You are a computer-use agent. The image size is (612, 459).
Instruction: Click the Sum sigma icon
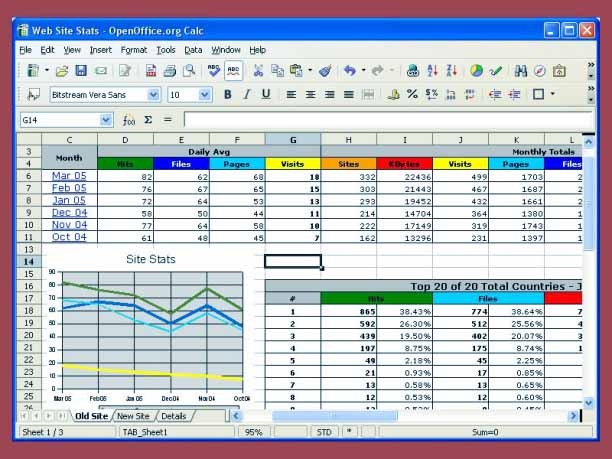148,120
